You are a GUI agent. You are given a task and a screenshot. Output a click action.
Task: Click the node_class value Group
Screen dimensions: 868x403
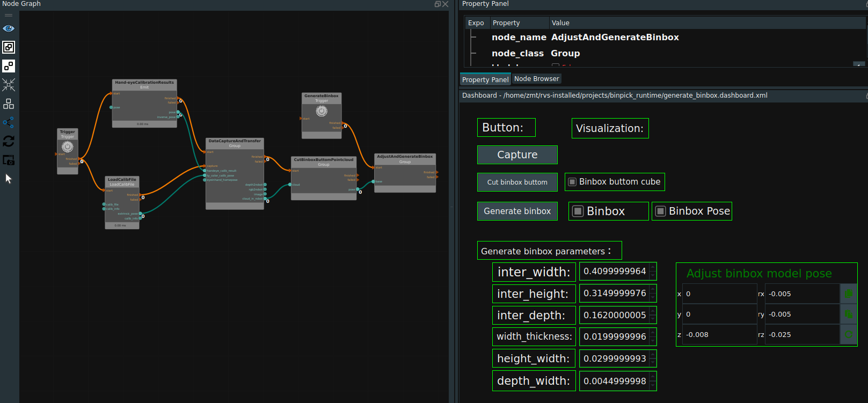coord(565,54)
